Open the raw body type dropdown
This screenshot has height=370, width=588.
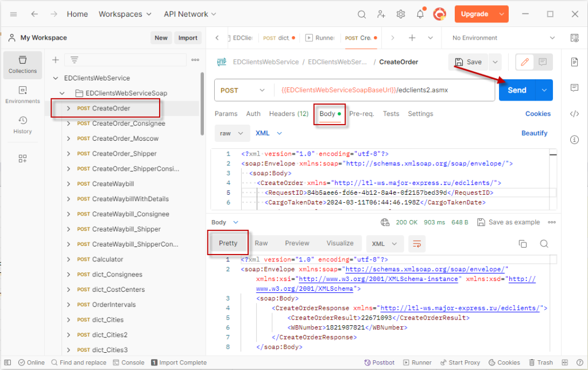(x=232, y=134)
